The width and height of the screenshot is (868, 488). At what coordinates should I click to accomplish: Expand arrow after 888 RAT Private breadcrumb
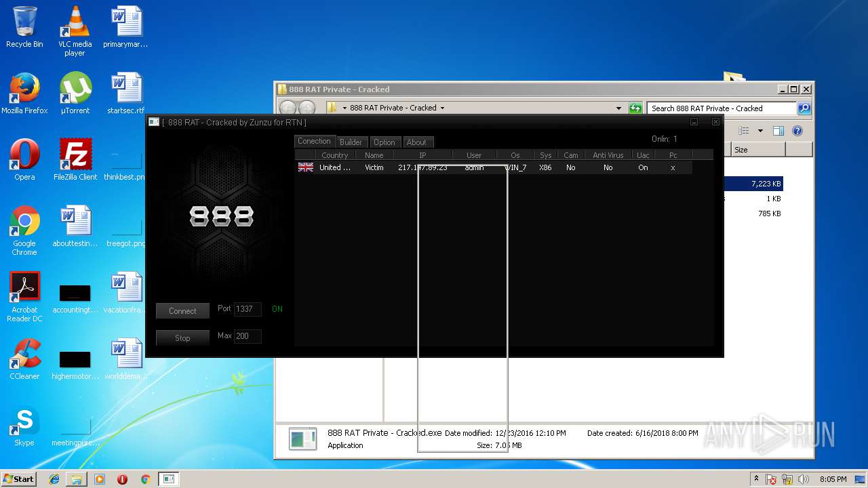point(442,108)
